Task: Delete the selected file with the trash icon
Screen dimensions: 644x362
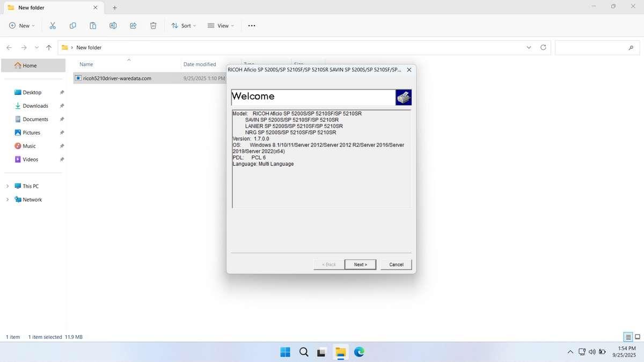Action: [x=153, y=25]
